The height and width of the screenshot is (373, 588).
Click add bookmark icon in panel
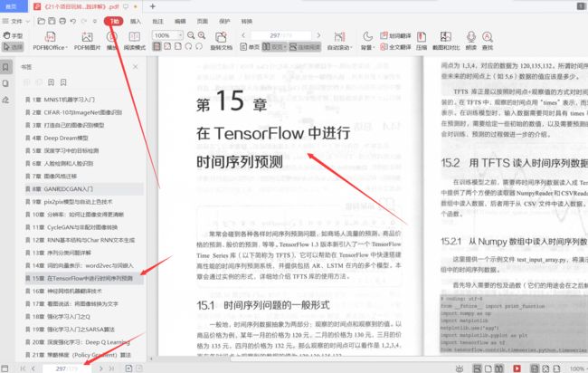51,82
